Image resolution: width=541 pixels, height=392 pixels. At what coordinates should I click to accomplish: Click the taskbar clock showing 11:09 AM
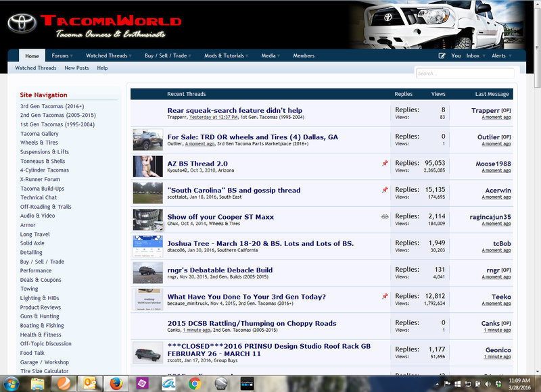[519, 384]
